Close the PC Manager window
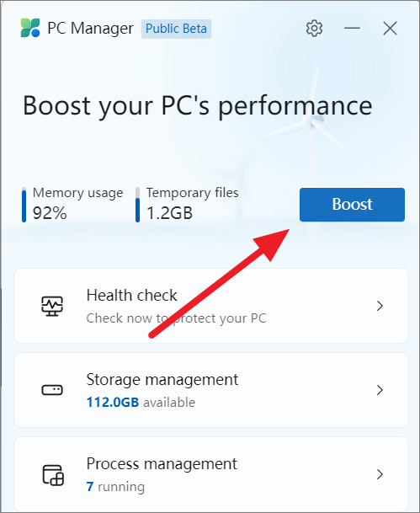The image size is (420, 513). click(390, 29)
